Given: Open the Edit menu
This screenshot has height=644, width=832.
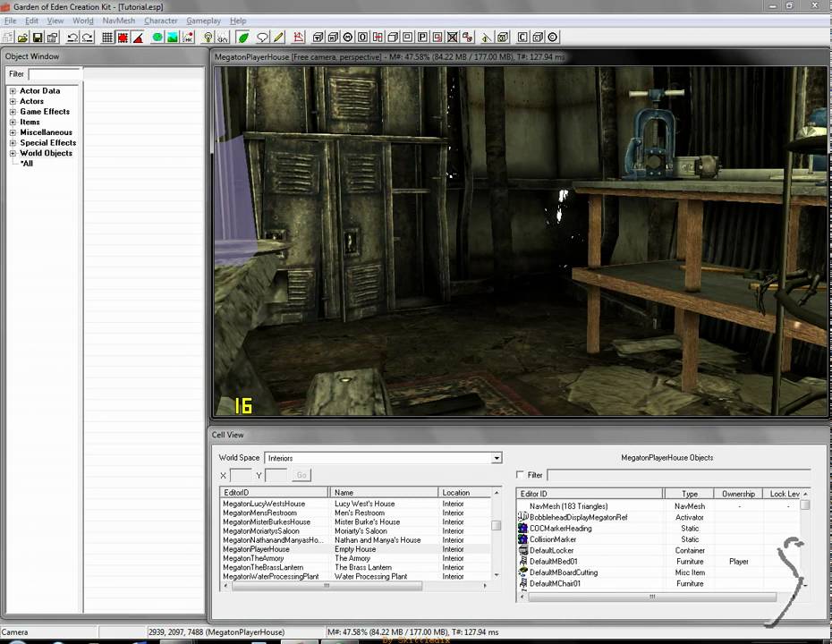Looking at the screenshot, I should [32, 21].
